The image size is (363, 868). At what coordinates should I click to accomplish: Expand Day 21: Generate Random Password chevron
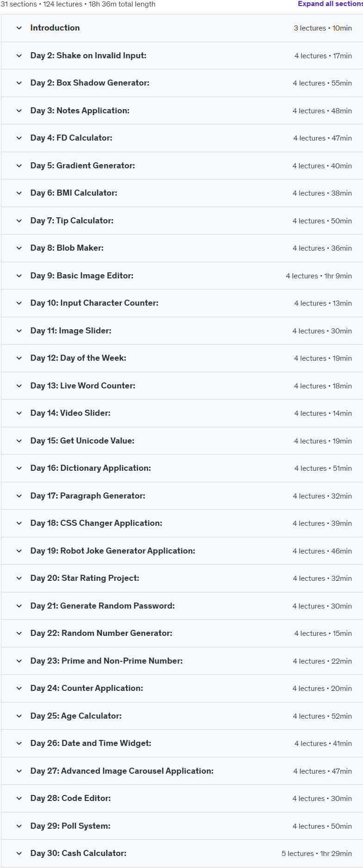pos(19,606)
